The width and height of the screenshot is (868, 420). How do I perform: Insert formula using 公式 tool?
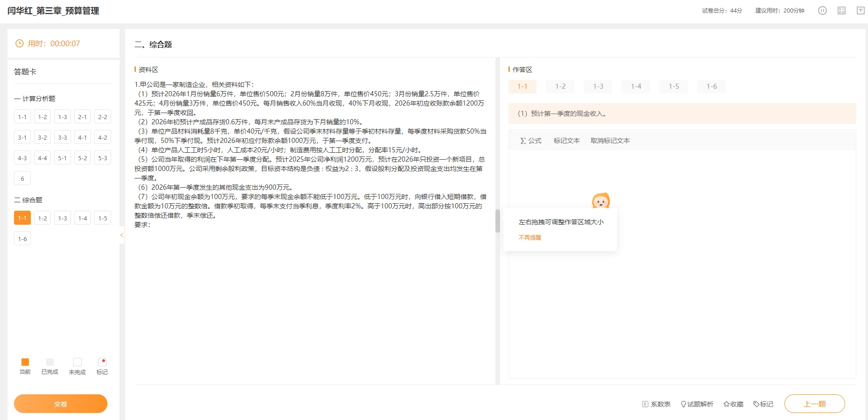[531, 141]
